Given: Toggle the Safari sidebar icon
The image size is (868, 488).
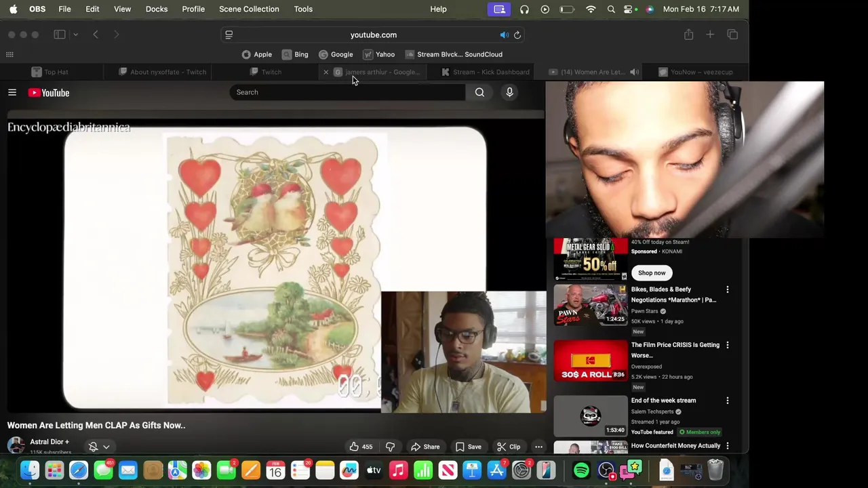Looking at the screenshot, I should [60, 35].
